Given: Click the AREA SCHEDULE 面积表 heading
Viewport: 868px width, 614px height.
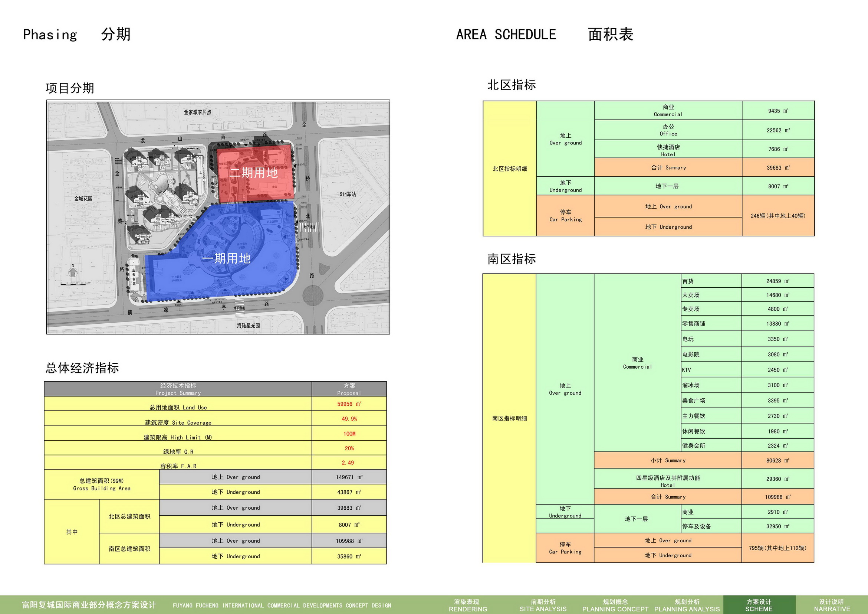Looking at the screenshot, I should click(545, 34).
